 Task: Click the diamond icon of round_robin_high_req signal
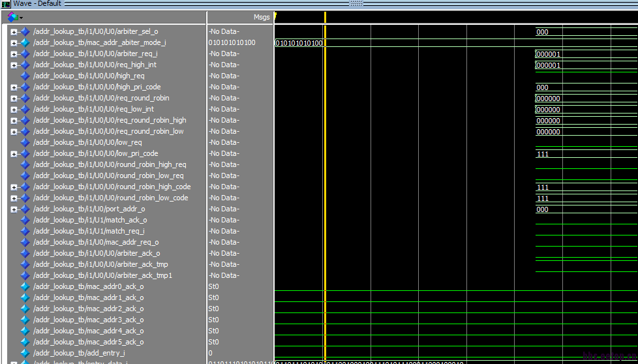(x=25, y=164)
